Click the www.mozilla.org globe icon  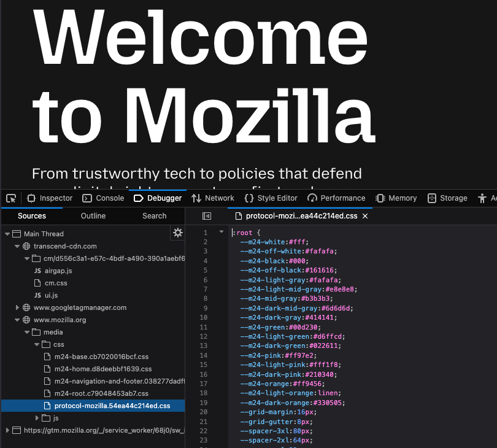26,320
